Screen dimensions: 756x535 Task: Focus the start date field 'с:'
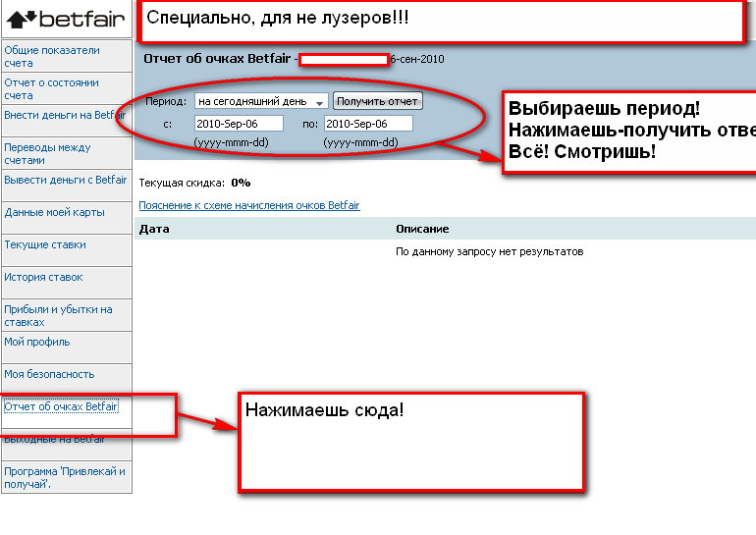(x=239, y=124)
